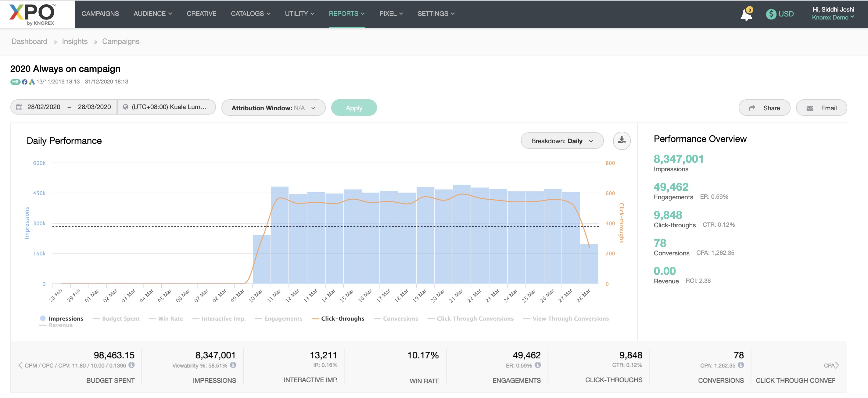The width and height of the screenshot is (868, 398).
Task: Open the Attribution Window dropdown
Action: click(273, 108)
